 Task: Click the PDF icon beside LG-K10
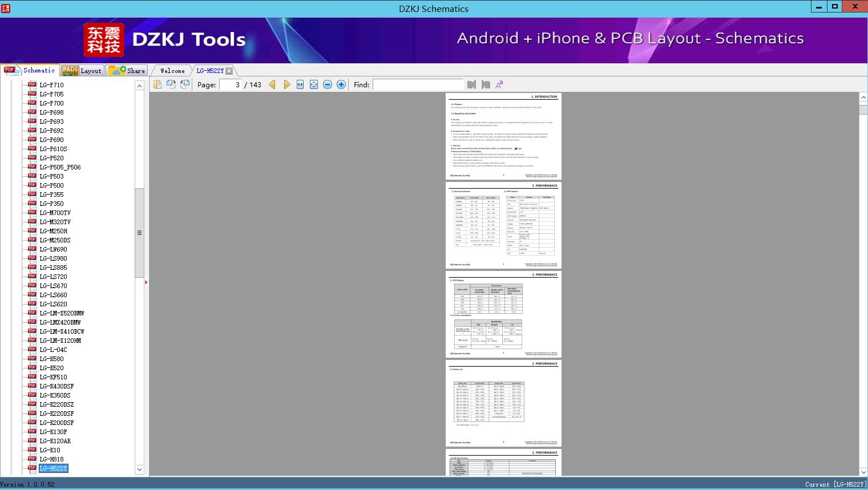click(x=32, y=450)
